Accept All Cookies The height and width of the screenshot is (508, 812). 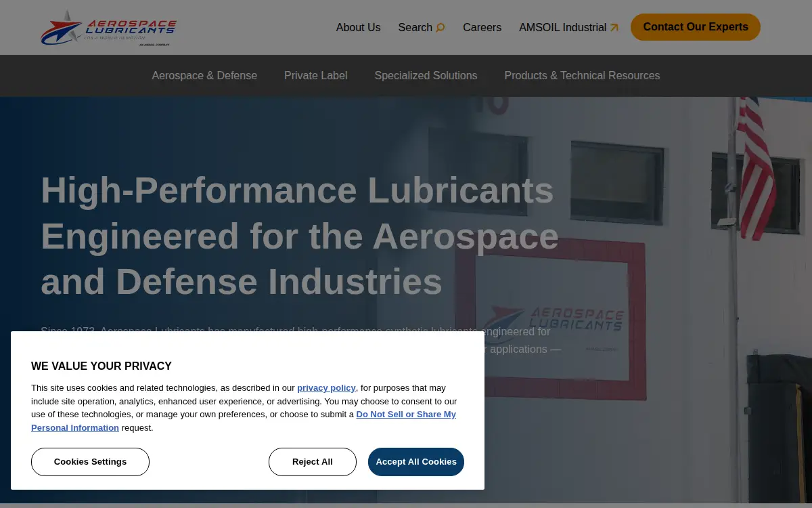coord(416,462)
